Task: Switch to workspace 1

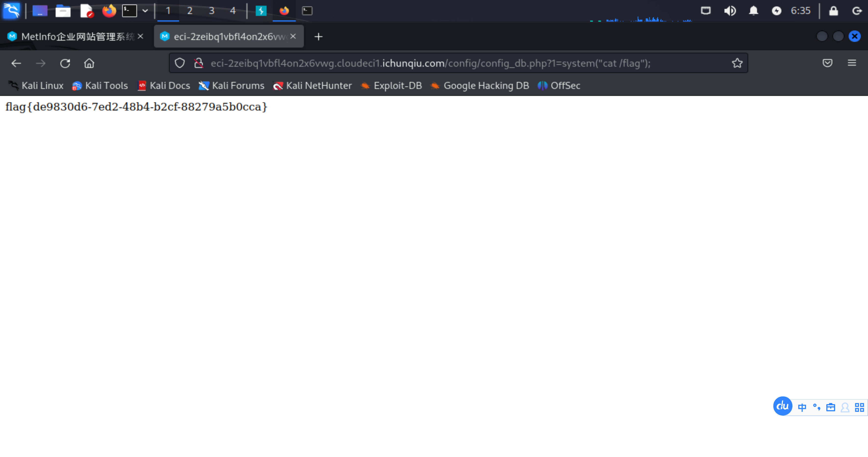Action: 168,11
